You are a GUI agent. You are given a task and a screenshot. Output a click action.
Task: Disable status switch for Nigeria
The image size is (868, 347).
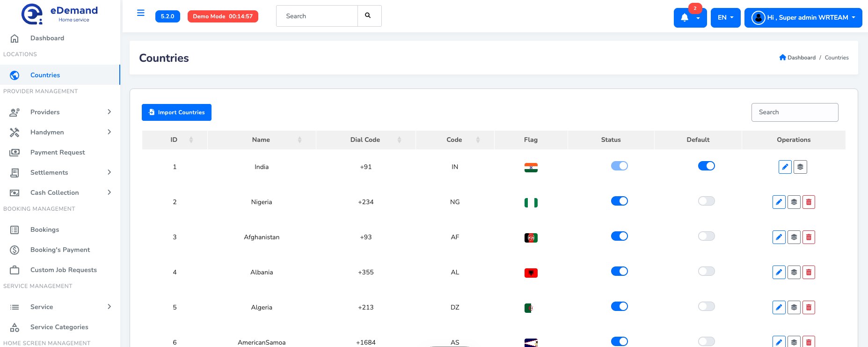click(x=619, y=201)
